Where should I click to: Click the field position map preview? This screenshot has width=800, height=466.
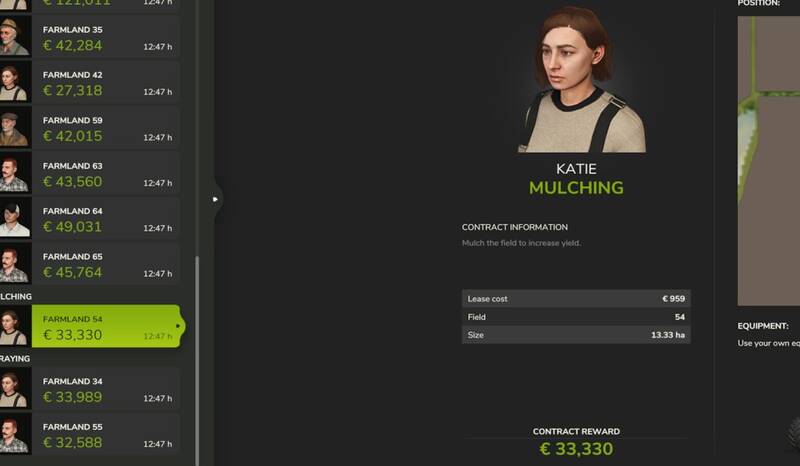pyautogui.click(x=768, y=161)
